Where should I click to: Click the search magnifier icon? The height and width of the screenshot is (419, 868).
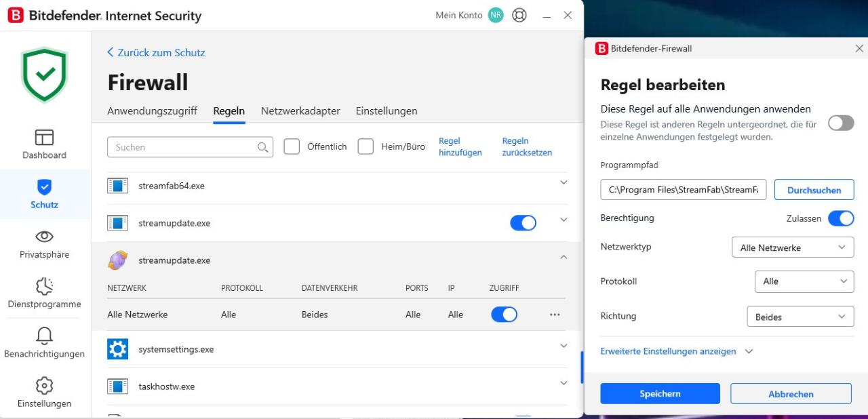click(262, 147)
